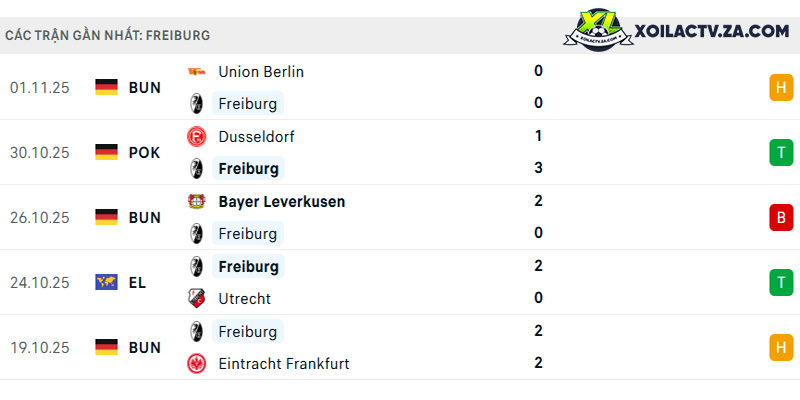The image size is (800, 400).
Task: Open the Eintracht Frankfurt team link
Action: click(284, 364)
